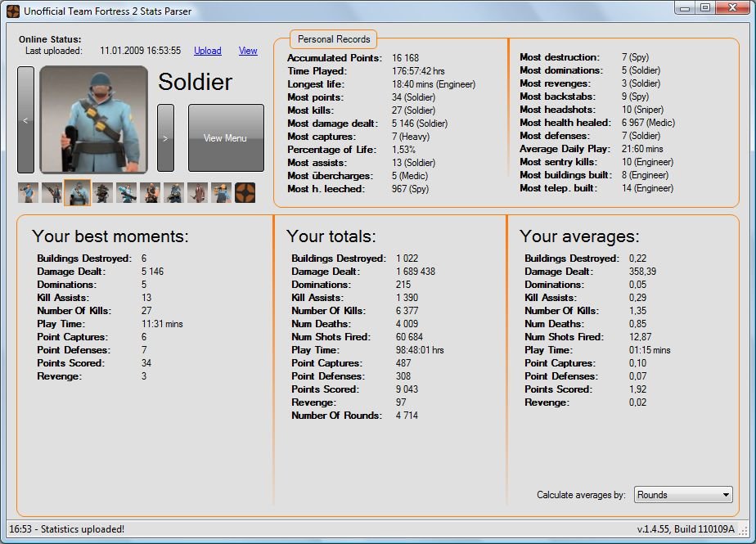Select the Sniper class thumbnail

[x=53, y=193]
